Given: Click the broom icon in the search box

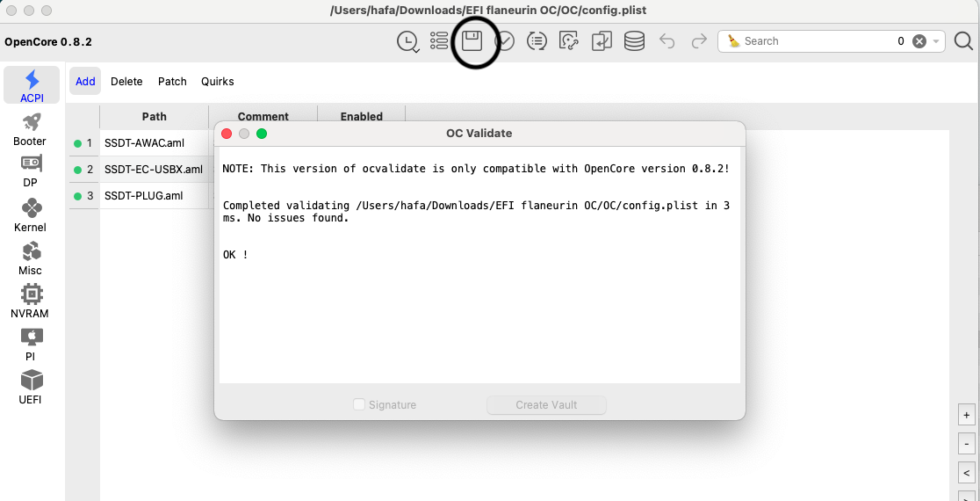Looking at the screenshot, I should [x=734, y=41].
